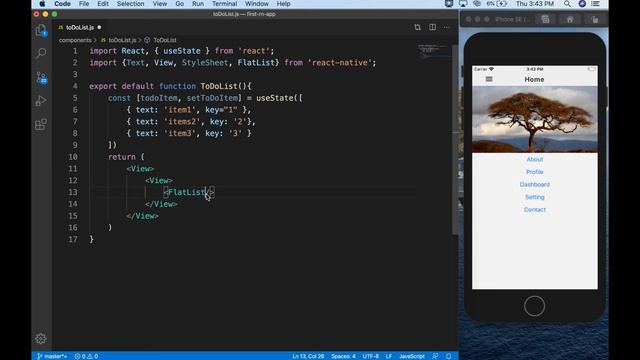Click the tree image in the app
Image resolution: width=640 pixels, height=360 pixels.
click(535, 119)
